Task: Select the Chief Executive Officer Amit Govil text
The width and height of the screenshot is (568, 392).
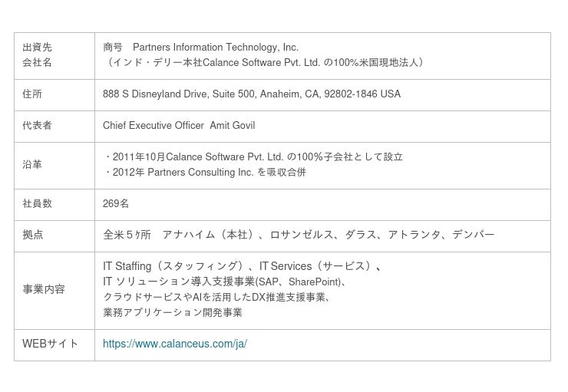Action: pos(179,126)
